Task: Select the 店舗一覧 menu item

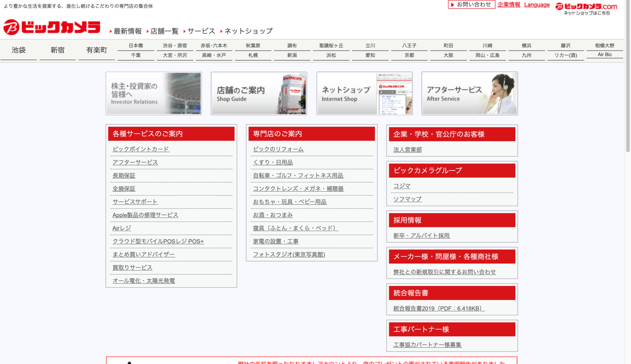Action: point(164,31)
